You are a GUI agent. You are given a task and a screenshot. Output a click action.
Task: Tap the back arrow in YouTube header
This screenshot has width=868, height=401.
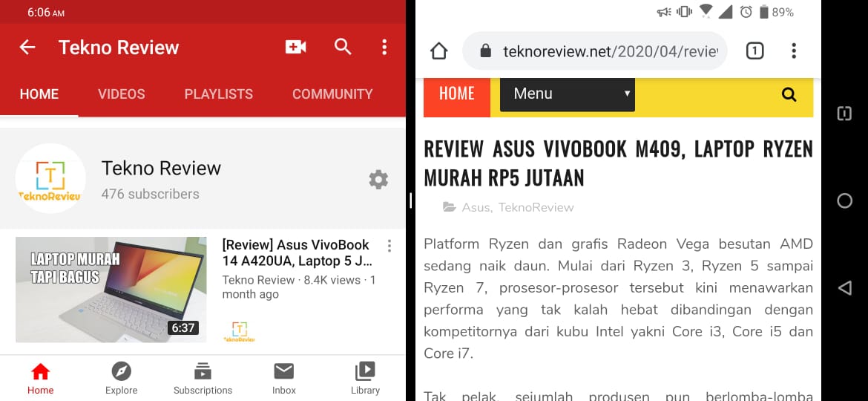pyautogui.click(x=27, y=47)
